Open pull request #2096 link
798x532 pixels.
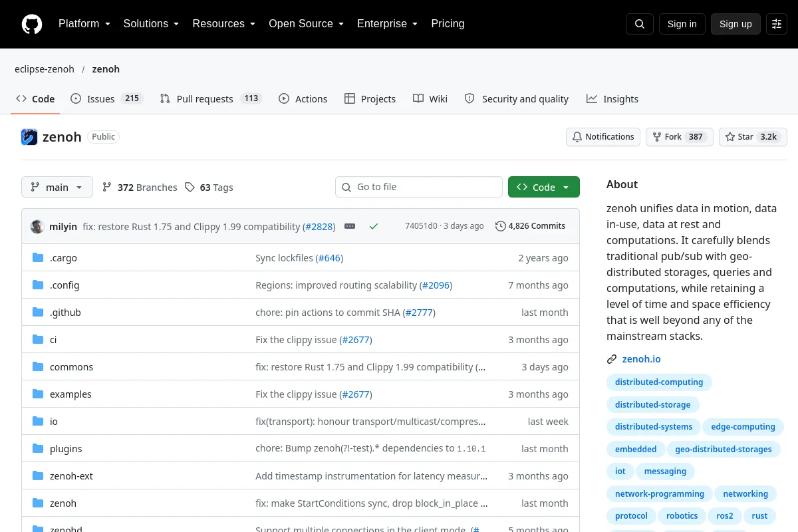click(x=436, y=285)
